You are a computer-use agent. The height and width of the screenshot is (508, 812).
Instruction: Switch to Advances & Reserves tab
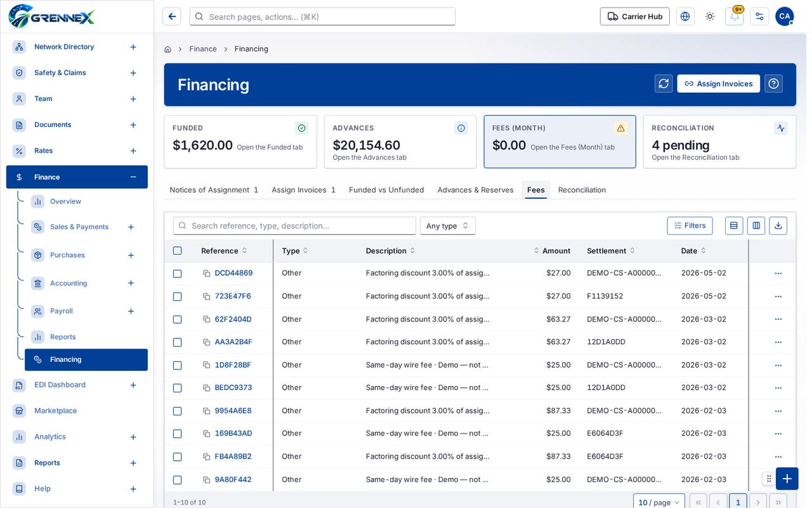pos(475,190)
